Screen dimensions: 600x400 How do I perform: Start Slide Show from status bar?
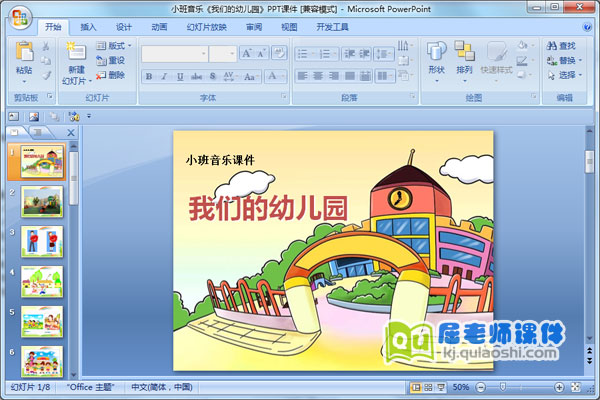441,387
